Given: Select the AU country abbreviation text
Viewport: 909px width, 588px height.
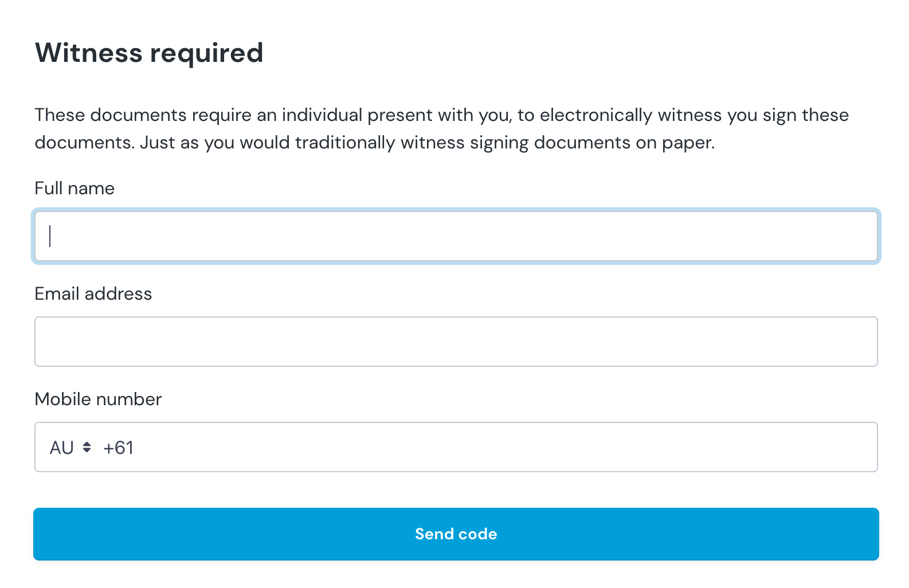Looking at the screenshot, I should [x=61, y=448].
